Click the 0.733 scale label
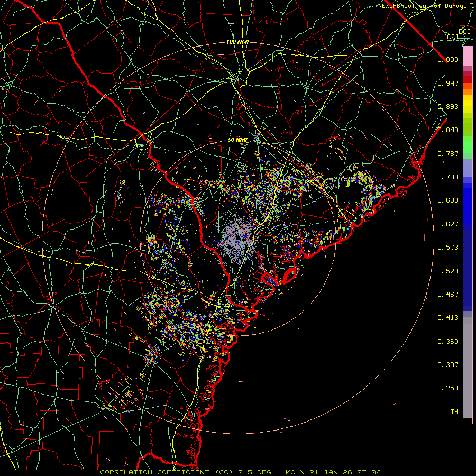The width and height of the screenshot is (476, 476). pyautogui.click(x=448, y=177)
